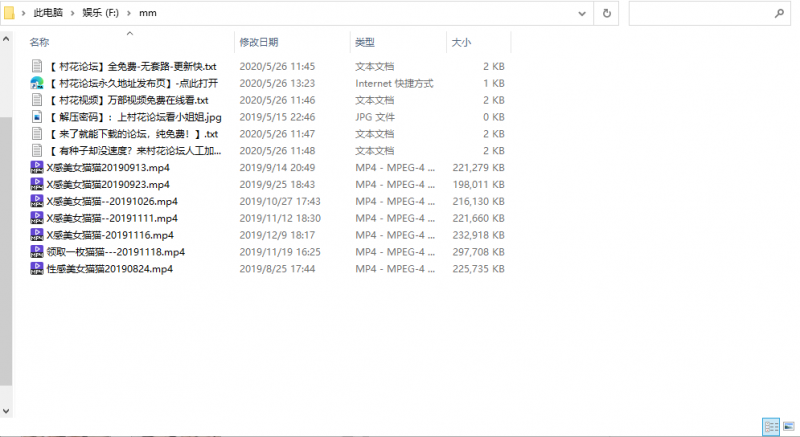Viewport: 800px width, 437px height.
Task: Click the video icon of the 20190913.mp4 file
Action: (x=37, y=168)
